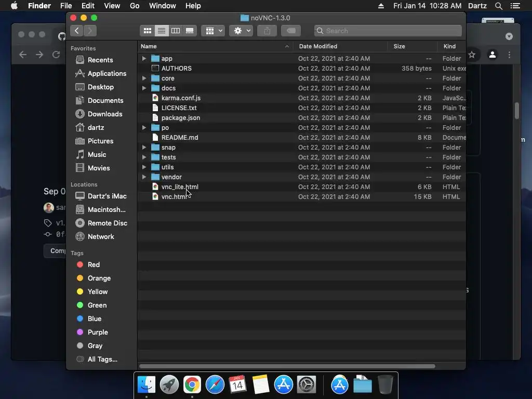The width and height of the screenshot is (532, 399).
Task: Go back in Finder history
Action: point(77,31)
